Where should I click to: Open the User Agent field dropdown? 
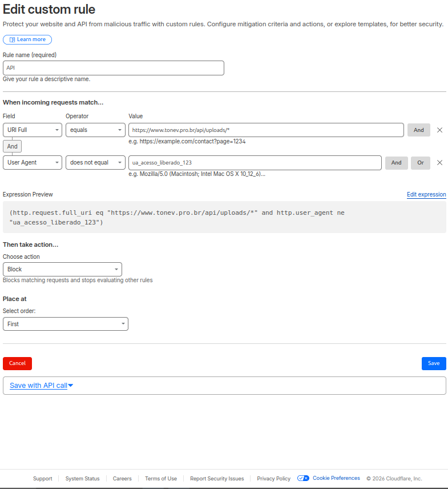(33, 163)
